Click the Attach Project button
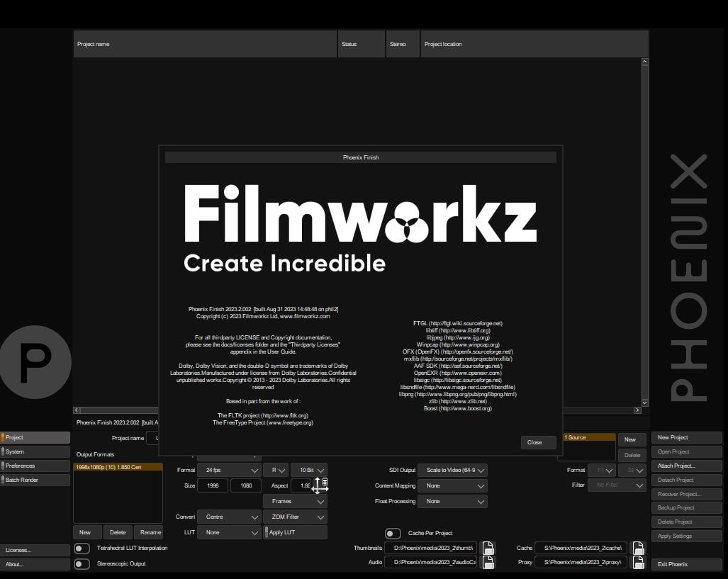This screenshot has width=728, height=579. pyautogui.click(x=687, y=466)
